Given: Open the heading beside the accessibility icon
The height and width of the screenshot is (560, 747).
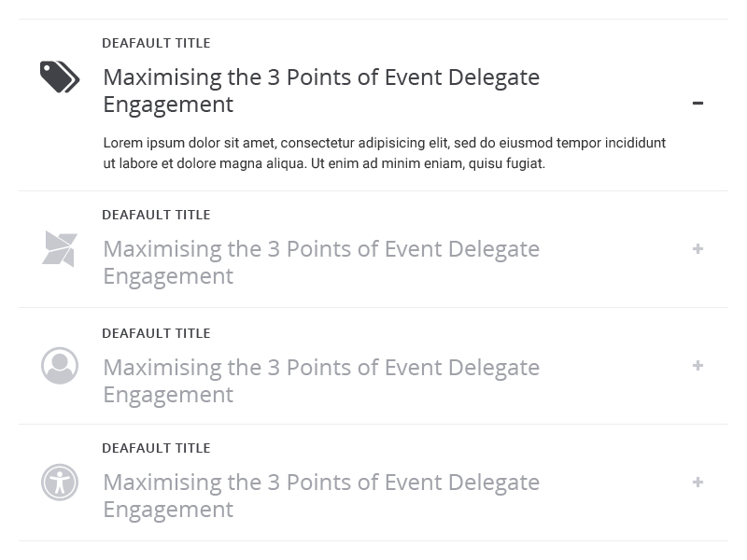Looking at the screenshot, I should click(320, 483).
